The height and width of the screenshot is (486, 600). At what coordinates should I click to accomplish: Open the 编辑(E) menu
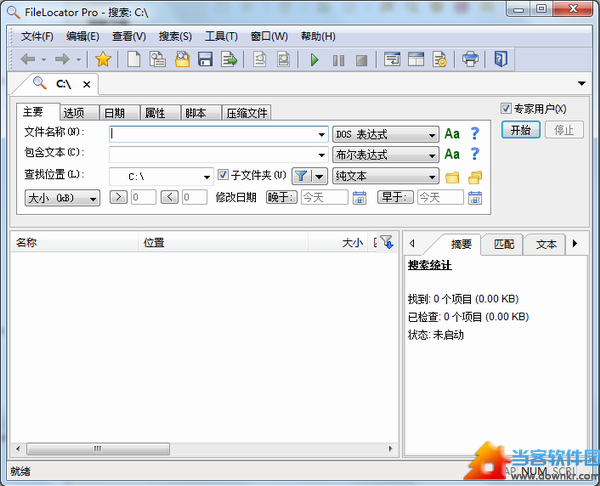[83, 36]
